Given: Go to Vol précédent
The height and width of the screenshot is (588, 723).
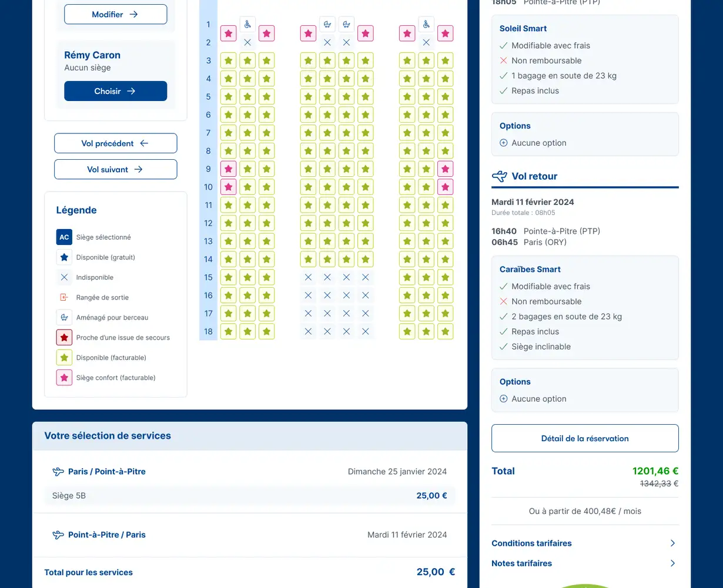Looking at the screenshot, I should point(115,143).
